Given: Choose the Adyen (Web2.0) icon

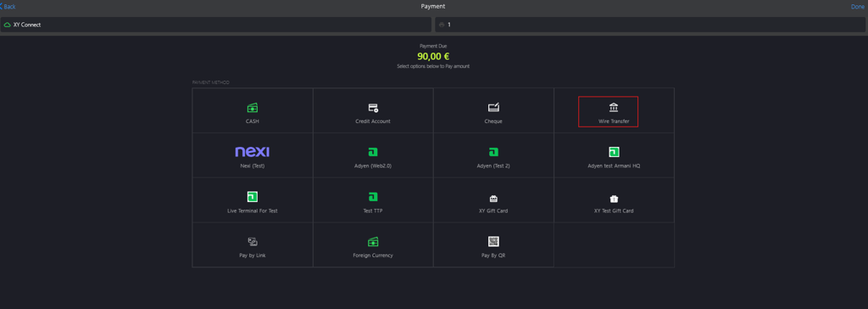Looking at the screenshot, I should pos(373,152).
